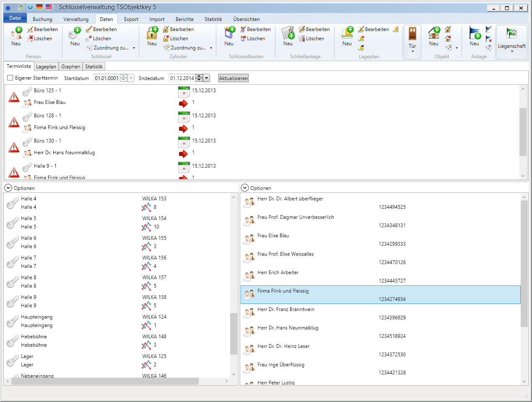
Task: Enable the Eigener Starttermin checkbox
Action: pyautogui.click(x=10, y=78)
